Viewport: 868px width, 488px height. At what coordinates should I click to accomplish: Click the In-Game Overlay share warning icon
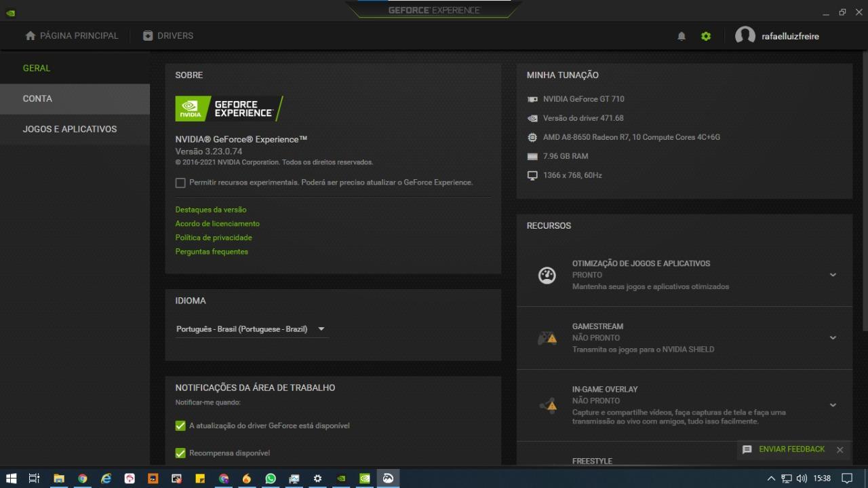[548, 405]
